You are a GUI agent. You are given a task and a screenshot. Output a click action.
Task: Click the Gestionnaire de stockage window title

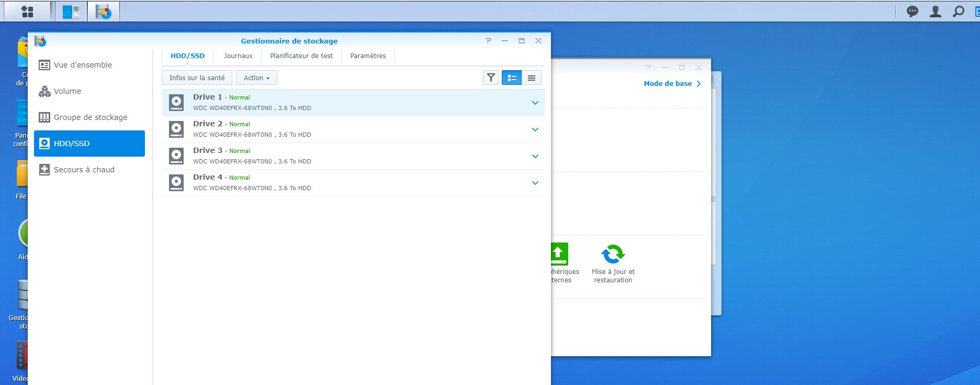pyautogui.click(x=289, y=41)
